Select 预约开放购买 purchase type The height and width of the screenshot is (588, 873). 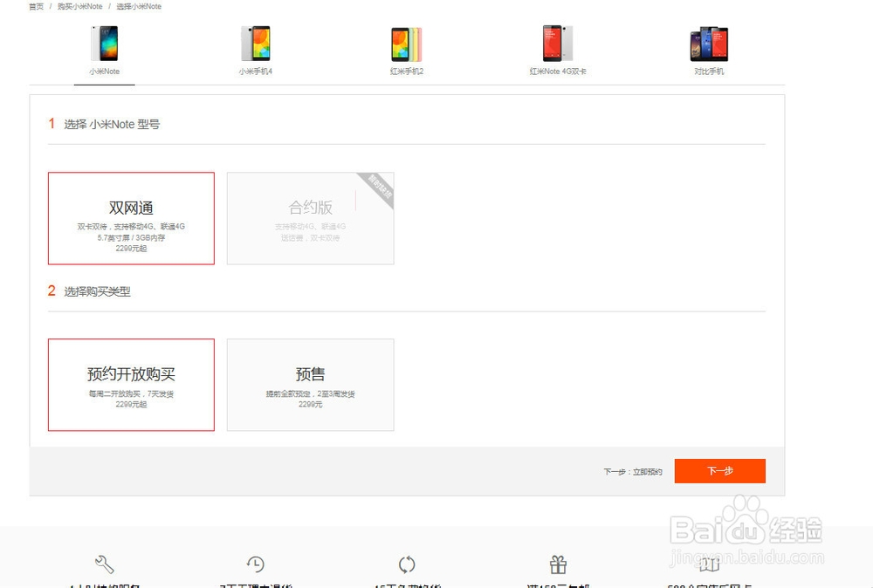point(132,385)
